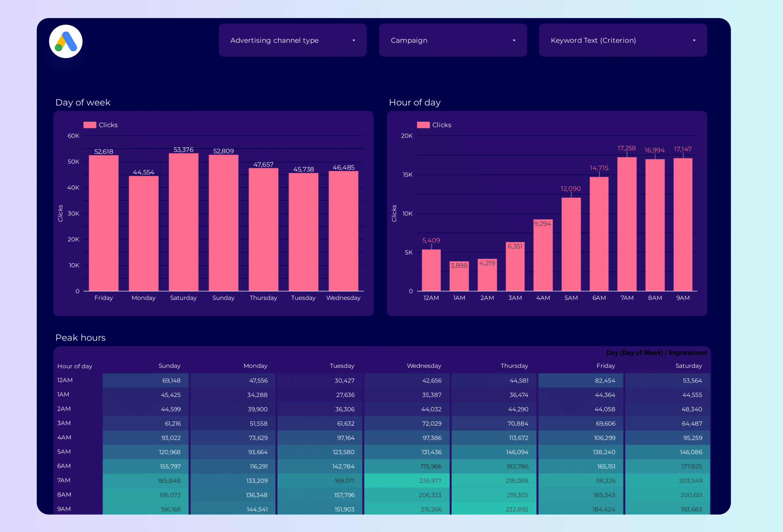
Task: Click Advertising channel type arrow icon
Action: (354, 40)
